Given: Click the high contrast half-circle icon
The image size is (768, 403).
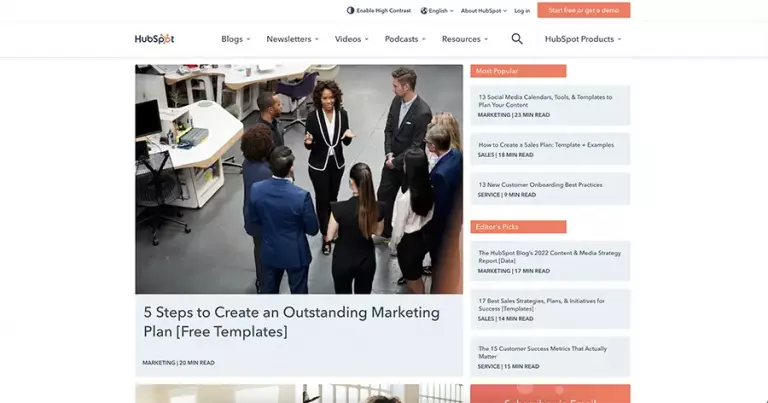Looking at the screenshot, I should pos(350,10).
